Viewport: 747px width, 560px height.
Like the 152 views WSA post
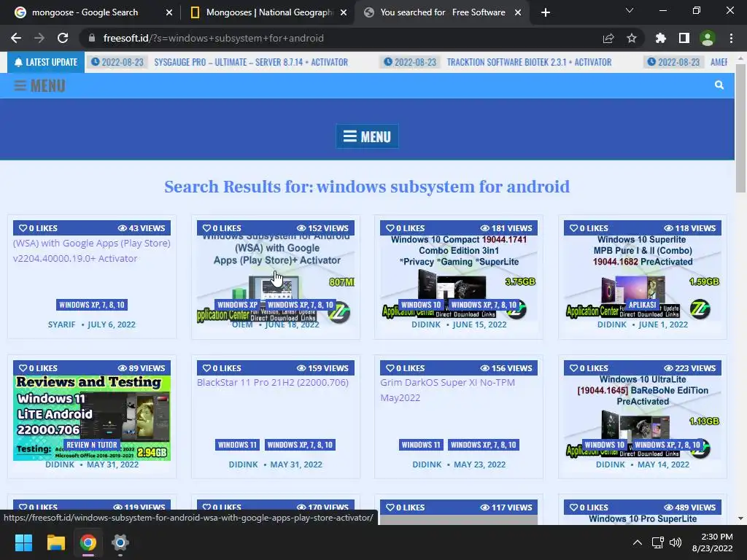click(x=222, y=228)
